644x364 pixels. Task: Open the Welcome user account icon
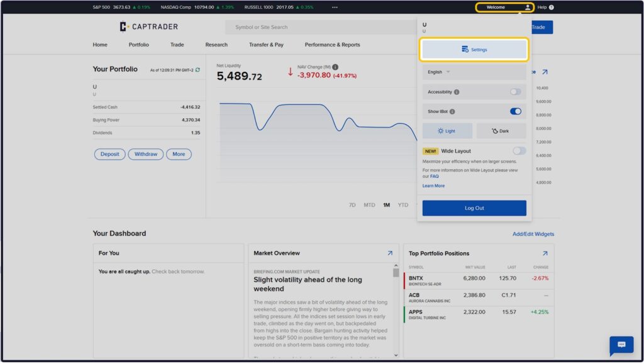coord(528,7)
